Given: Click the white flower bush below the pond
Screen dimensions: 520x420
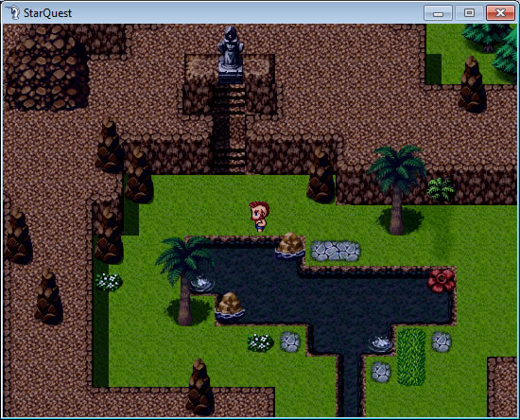Looking at the screenshot, I should point(260,342).
